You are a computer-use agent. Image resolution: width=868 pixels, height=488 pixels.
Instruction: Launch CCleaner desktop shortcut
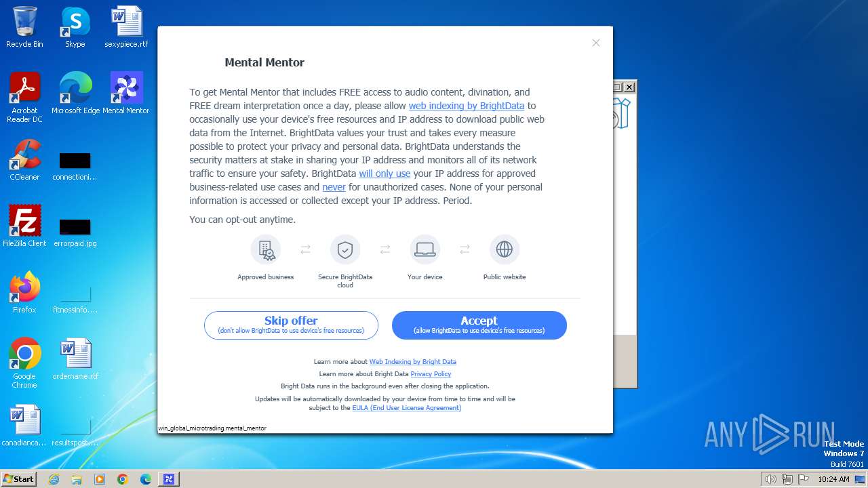[x=24, y=160]
